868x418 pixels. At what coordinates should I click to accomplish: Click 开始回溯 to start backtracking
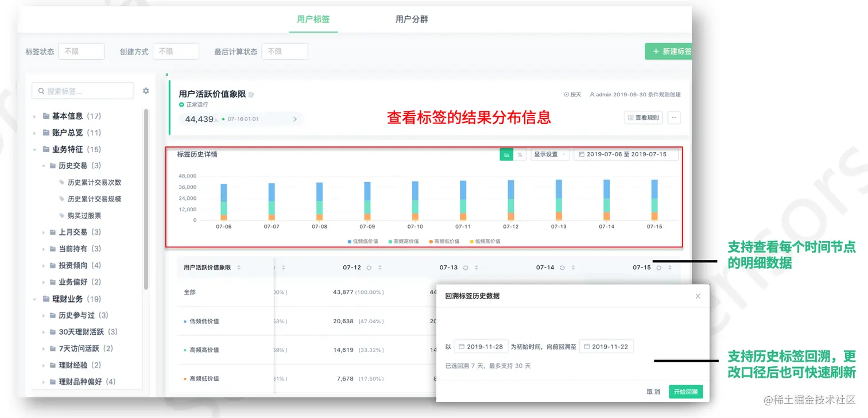pyautogui.click(x=686, y=392)
